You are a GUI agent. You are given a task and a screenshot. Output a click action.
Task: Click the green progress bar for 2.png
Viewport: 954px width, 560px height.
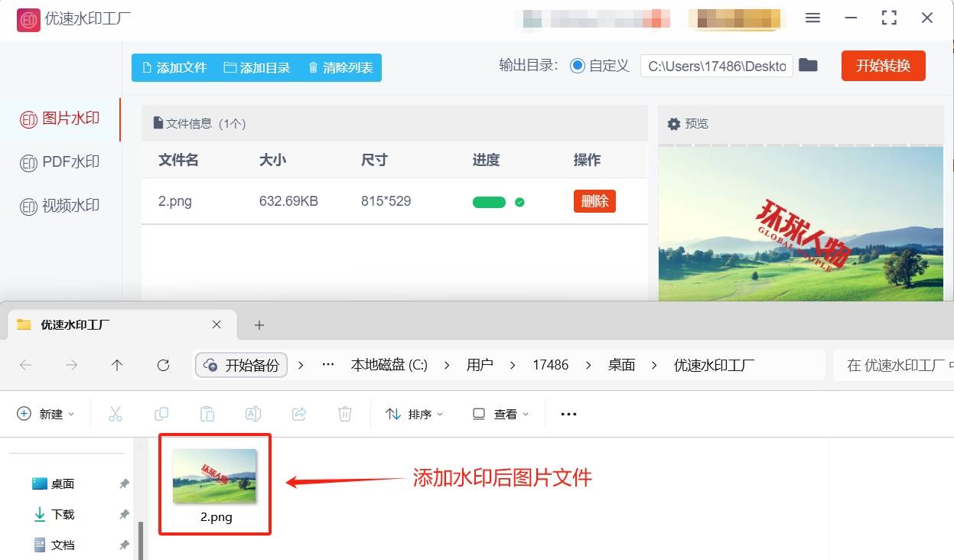point(489,203)
